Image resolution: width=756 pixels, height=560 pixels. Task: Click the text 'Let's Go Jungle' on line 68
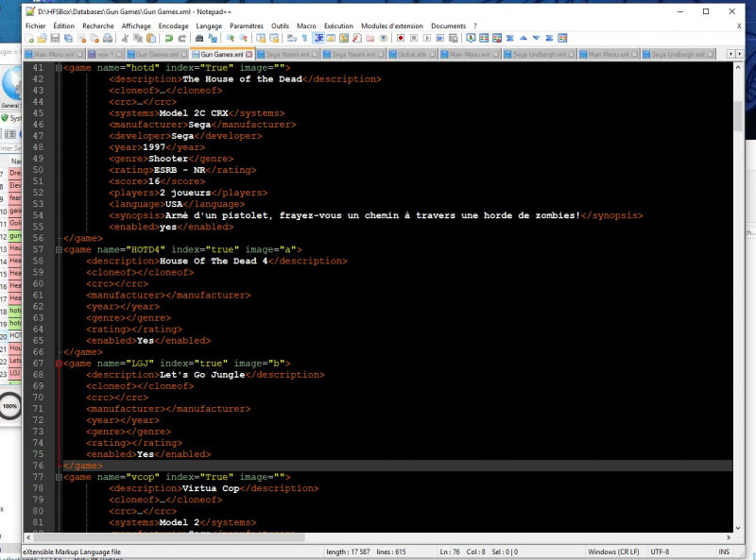tap(202, 375)
